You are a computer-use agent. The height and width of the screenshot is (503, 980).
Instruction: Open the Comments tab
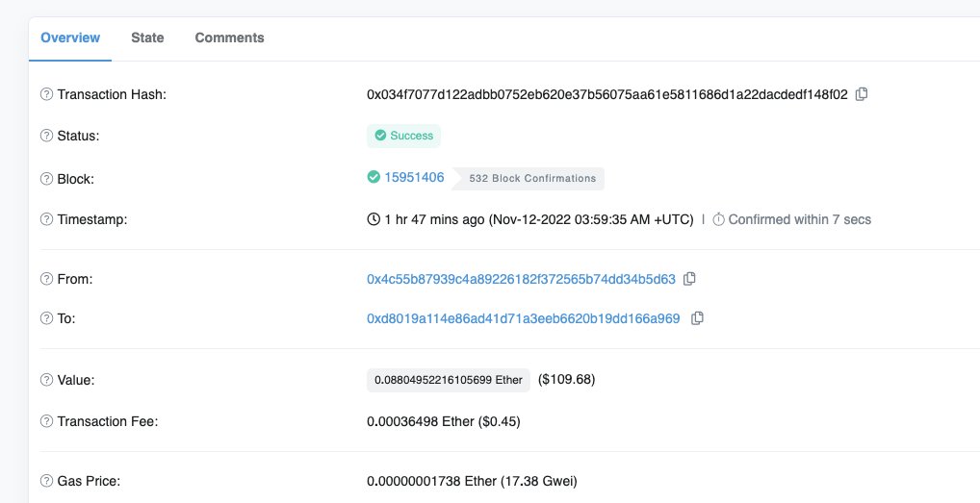[x=229, y=38]
